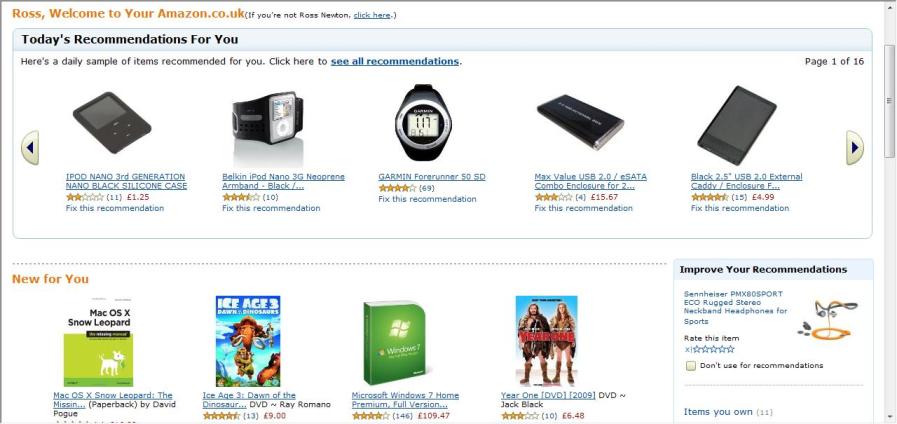897x424 pixels.
Task: Open the Garmin Forerunner watch image
Action: pyautogui.click(x=422, y=122)
